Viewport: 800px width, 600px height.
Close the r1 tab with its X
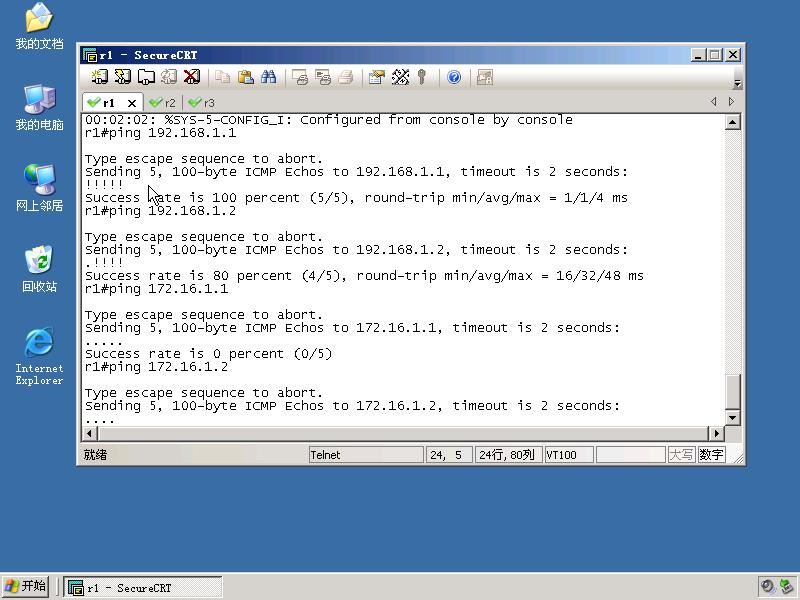point(132,103)
